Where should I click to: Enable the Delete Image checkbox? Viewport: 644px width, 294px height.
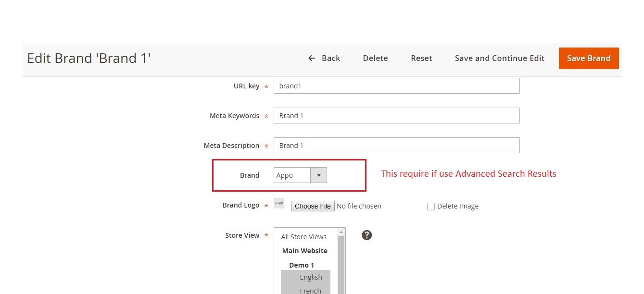click(431, 207)
